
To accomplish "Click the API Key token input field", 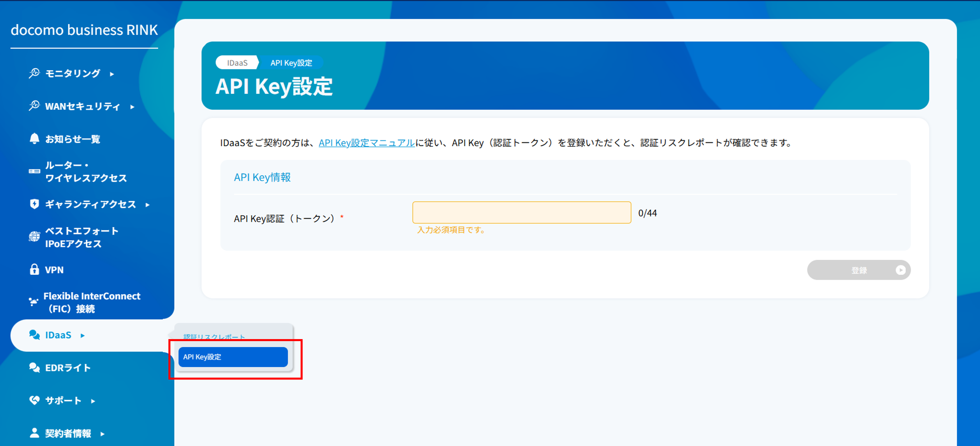I will pos(521,212).
